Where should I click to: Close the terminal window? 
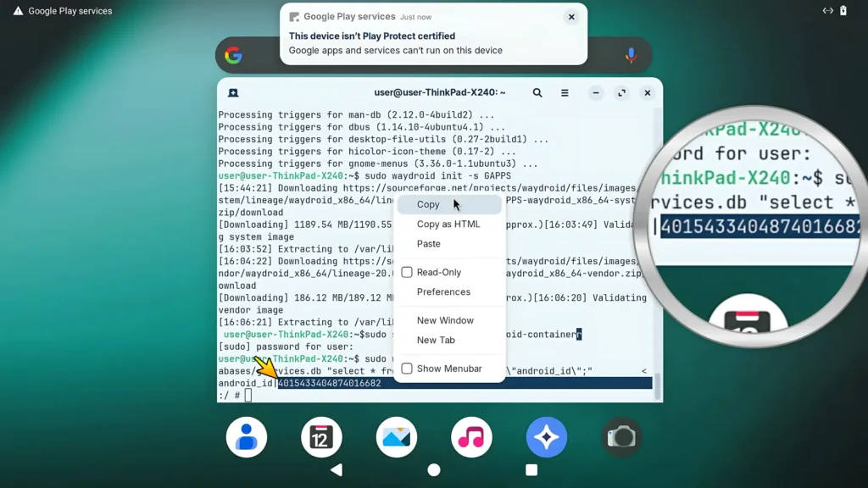coord(647,93)
